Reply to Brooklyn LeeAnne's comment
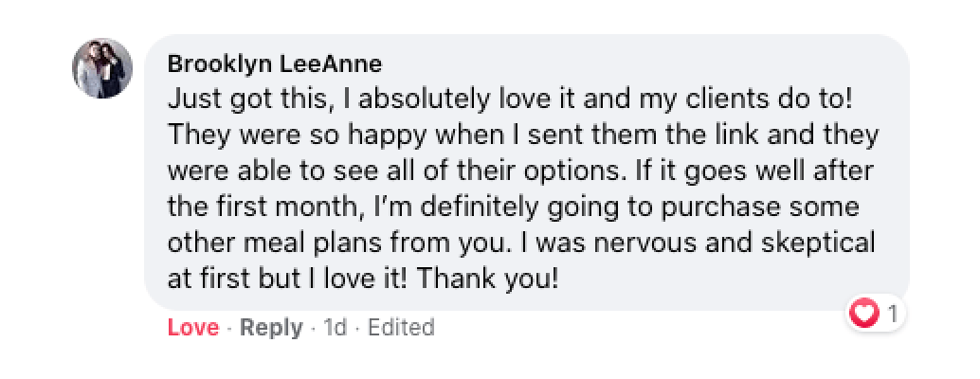The width and height of the screenshot is (980, 379). [271, 328]
